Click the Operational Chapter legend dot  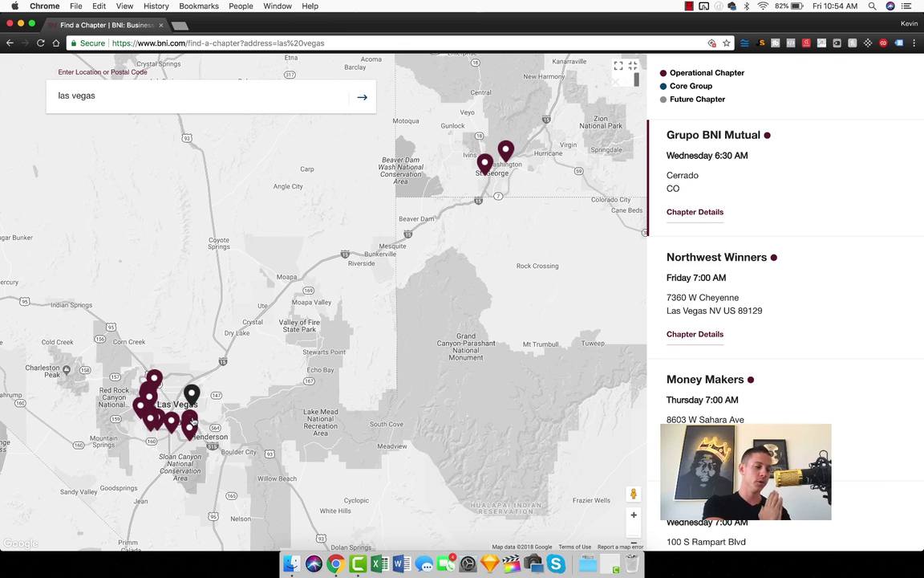[x=663, y=73]
